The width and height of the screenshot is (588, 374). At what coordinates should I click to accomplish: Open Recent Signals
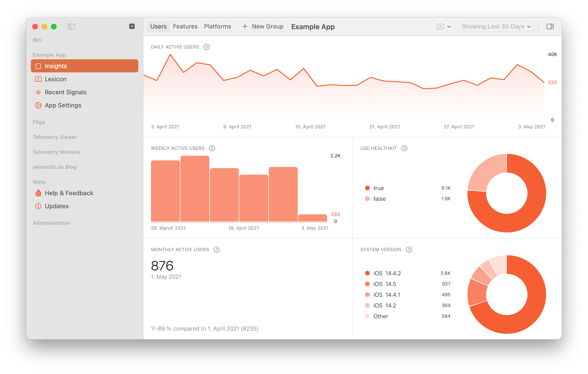tap(85, 92)
